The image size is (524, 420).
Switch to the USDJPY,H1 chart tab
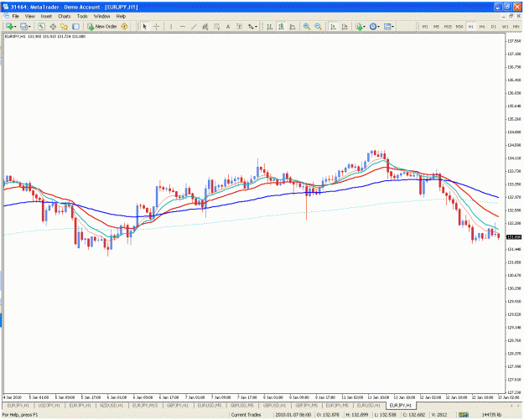tap(49, 405)
